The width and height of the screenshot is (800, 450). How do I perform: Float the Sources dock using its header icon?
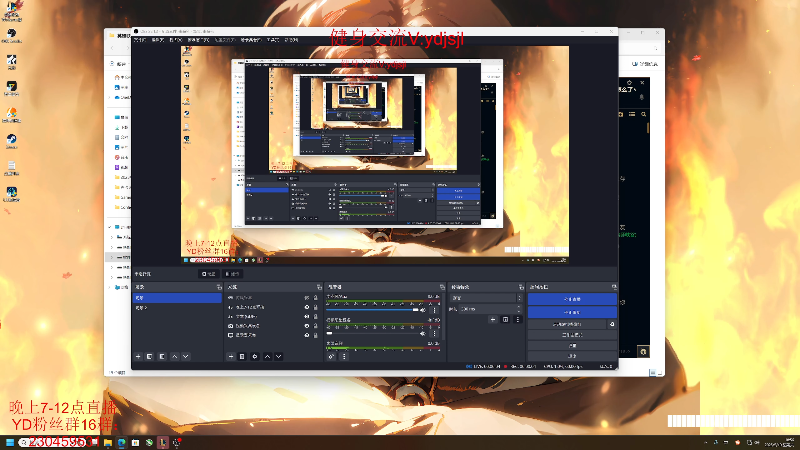pyautogui.click(x=319, y=287)
